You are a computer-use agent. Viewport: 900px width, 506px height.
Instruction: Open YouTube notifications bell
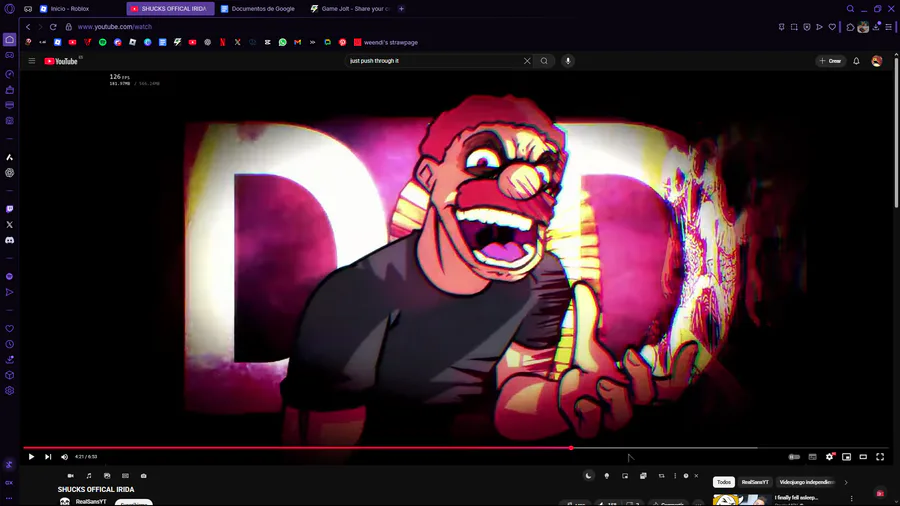coord(856,61)
